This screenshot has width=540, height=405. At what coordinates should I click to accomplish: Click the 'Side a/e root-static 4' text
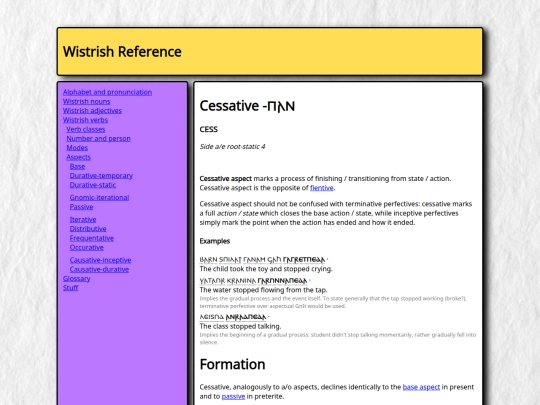click(232, 147)
